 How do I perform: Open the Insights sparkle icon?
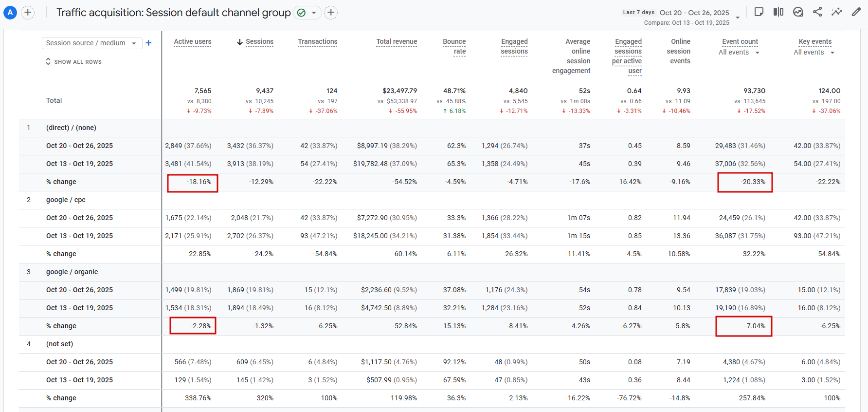837,12
